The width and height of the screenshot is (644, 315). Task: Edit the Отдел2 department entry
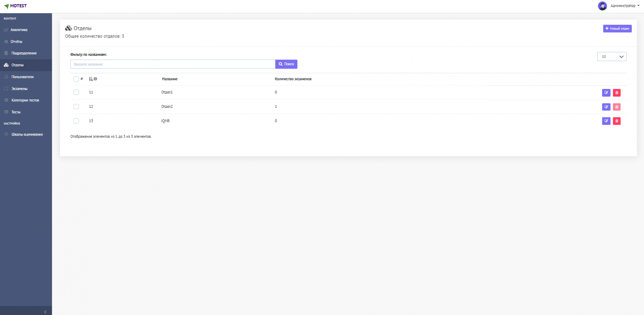coord(606,107)
